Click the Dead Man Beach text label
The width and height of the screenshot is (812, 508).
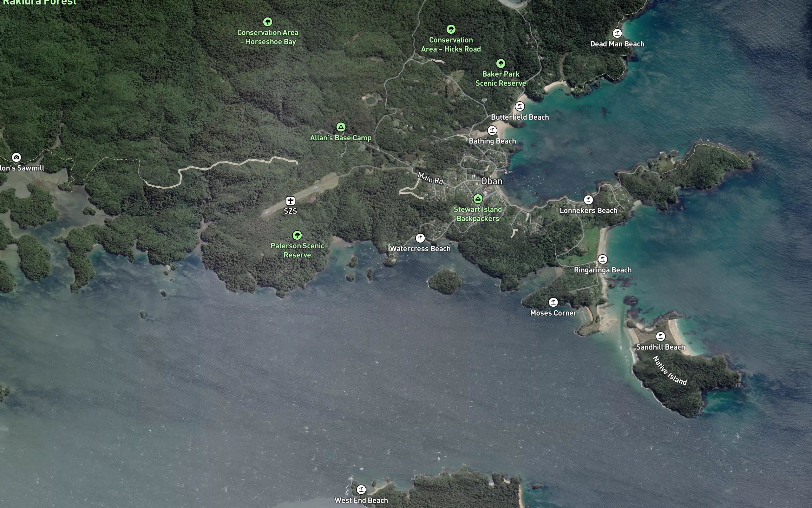[617, 44]
